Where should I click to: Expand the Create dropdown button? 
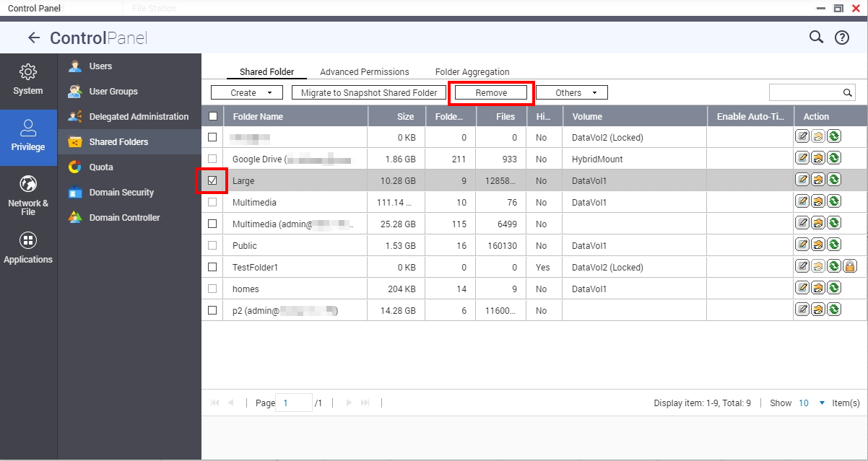tap(246, 92)
